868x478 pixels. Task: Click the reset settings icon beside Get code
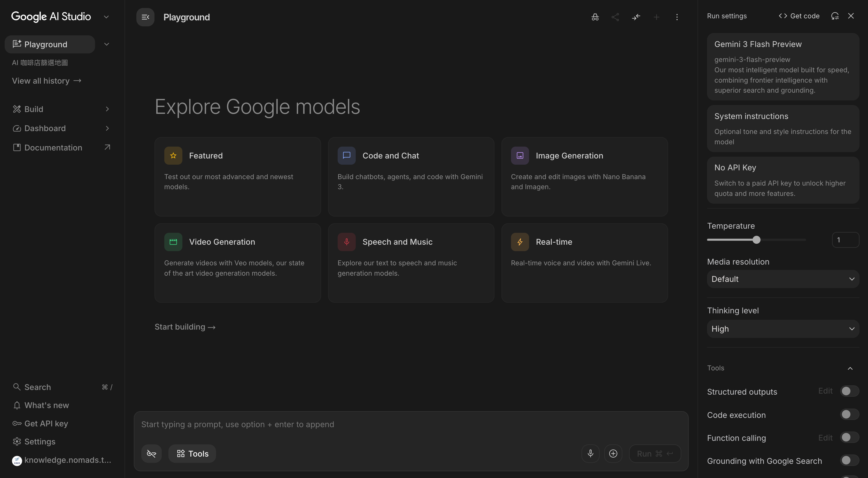click(x=835, y=16)
